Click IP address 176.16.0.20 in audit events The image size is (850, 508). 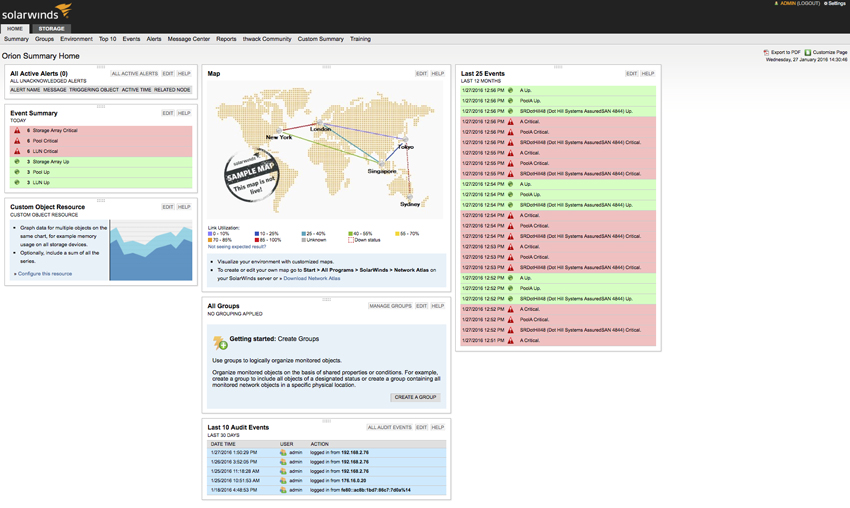tap(353, 481)
